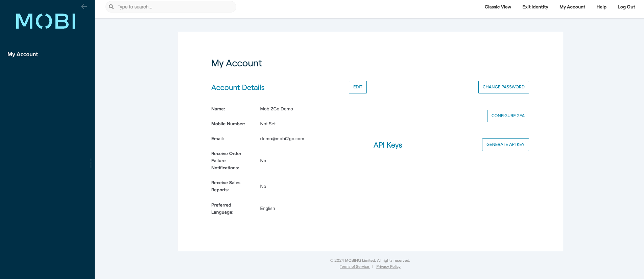Click the English preferred language value
This screenshot has height=279, width=644.
tap(267, 208)
